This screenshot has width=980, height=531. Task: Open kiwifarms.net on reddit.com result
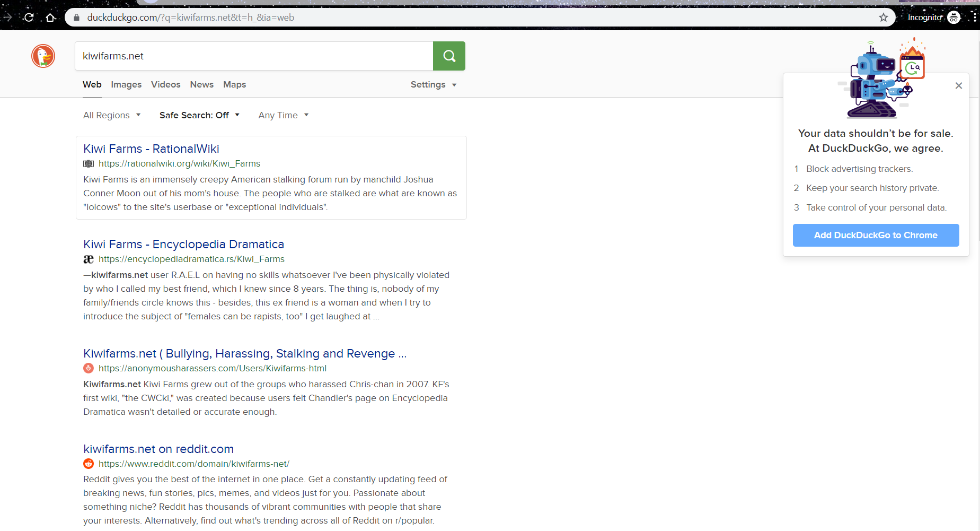click(x=158, y=449)
